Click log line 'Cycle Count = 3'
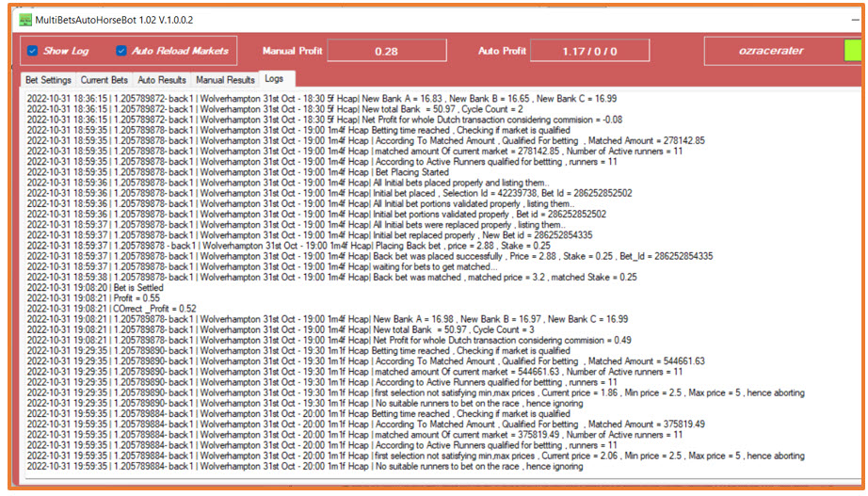868x496 pixels. (281, 329)
